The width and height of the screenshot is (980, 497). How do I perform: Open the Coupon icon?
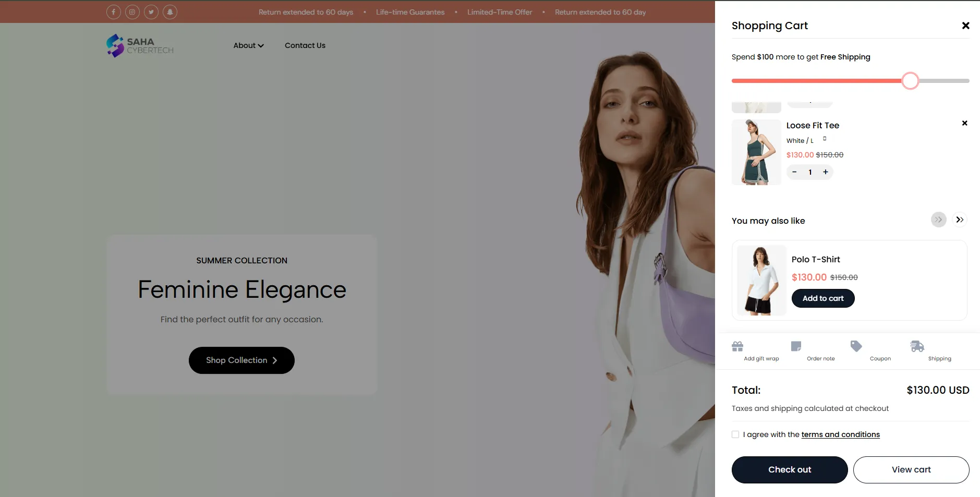856,346
